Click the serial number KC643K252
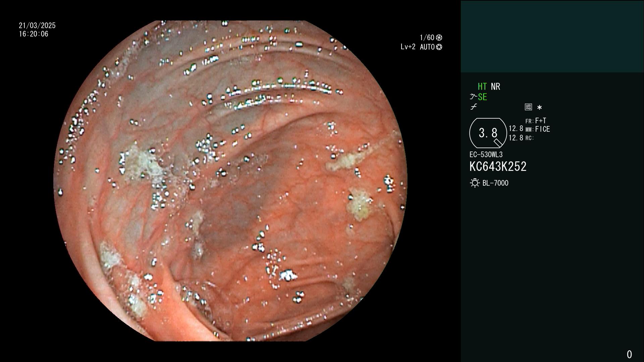Viewport: 644px width, 362px height. (498, 167)
